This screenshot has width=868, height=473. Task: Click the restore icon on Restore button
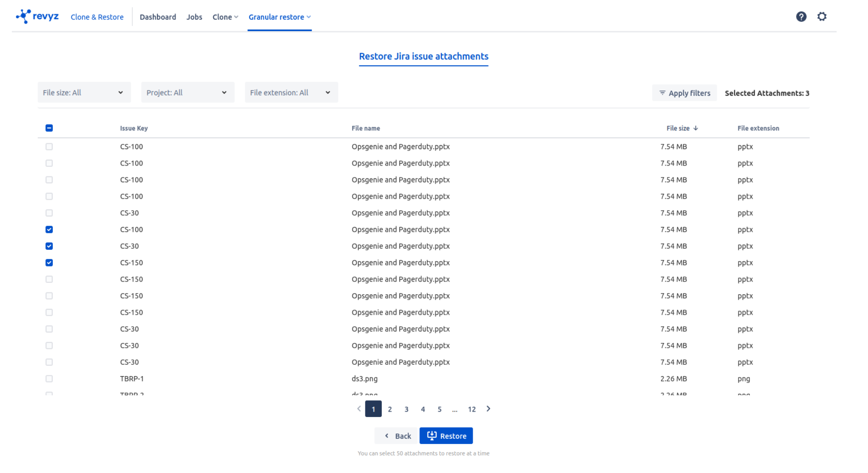(431, 436)
